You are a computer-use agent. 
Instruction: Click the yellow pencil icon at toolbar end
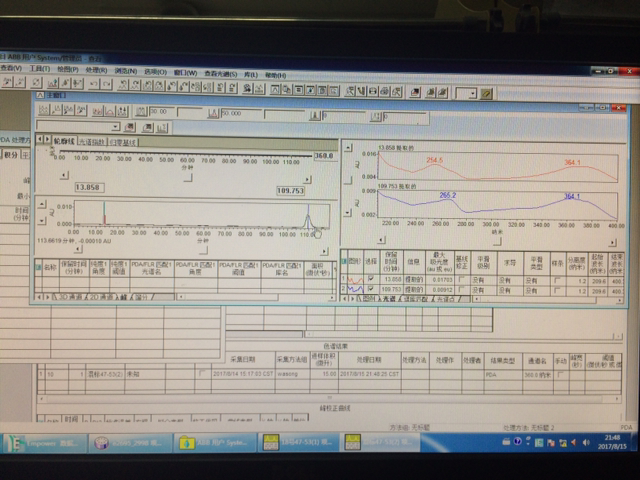486,94
